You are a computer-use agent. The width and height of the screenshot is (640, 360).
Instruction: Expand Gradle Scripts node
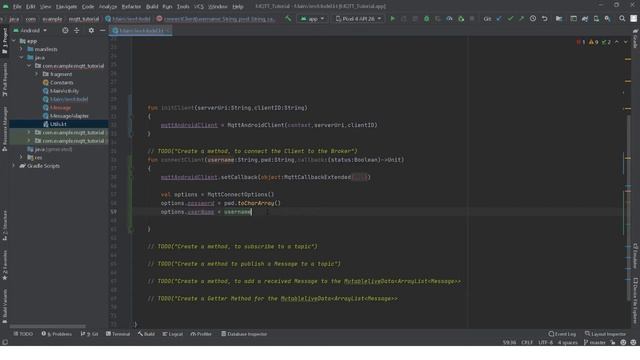(x=14, y=166)
